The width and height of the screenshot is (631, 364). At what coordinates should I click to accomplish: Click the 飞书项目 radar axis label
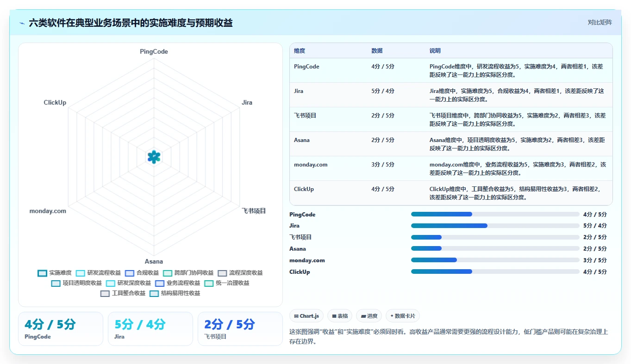(x=254, y=211)
